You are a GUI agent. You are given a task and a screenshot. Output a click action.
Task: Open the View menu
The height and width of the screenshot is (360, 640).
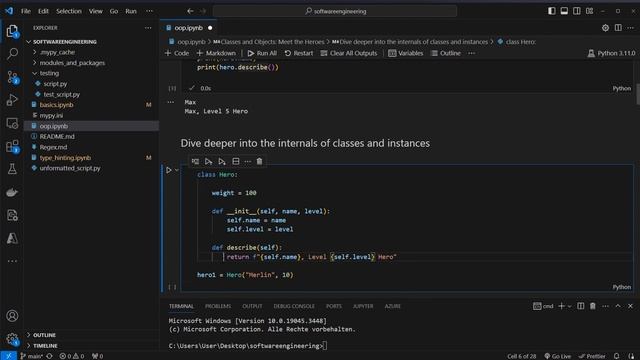coord(96,11)
